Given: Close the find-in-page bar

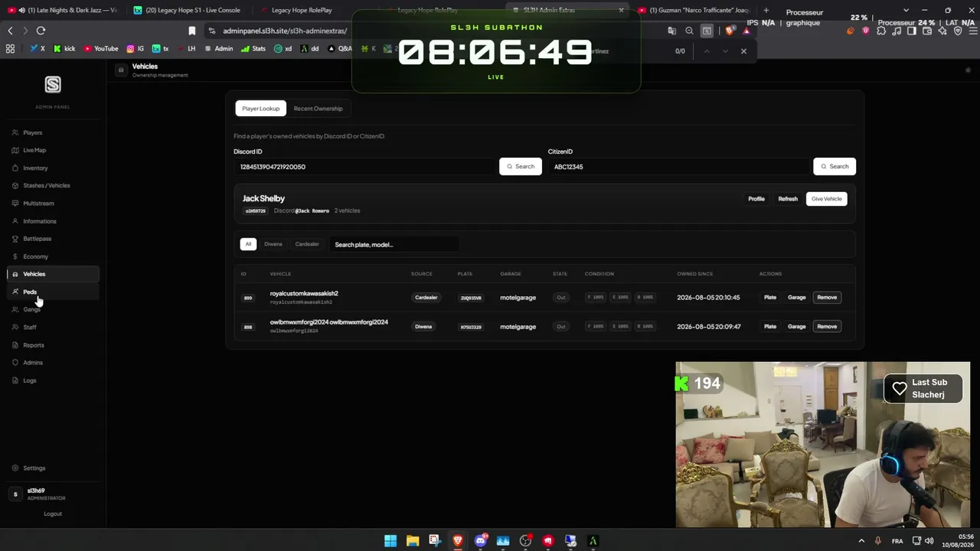Looking at the screenshot, I should (x=743, y=51).
